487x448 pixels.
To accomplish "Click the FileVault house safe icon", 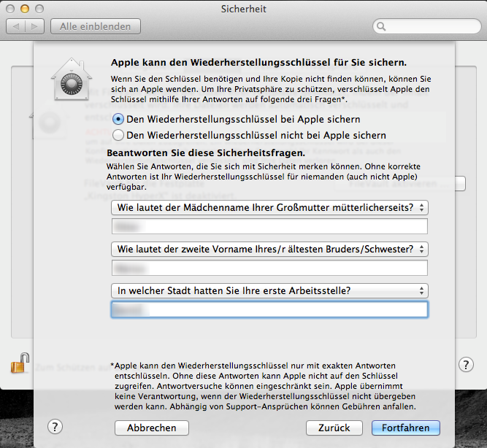I will pos(72,80).
